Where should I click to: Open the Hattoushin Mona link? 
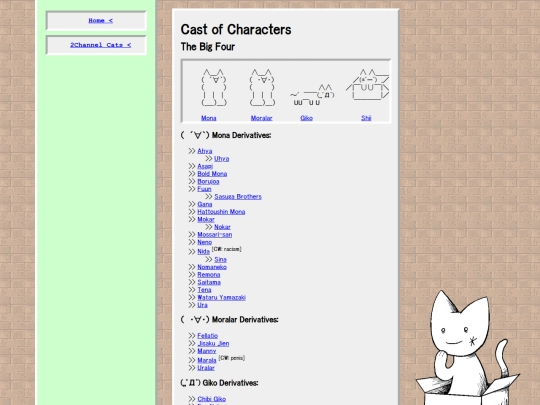[x=221, y=212]
